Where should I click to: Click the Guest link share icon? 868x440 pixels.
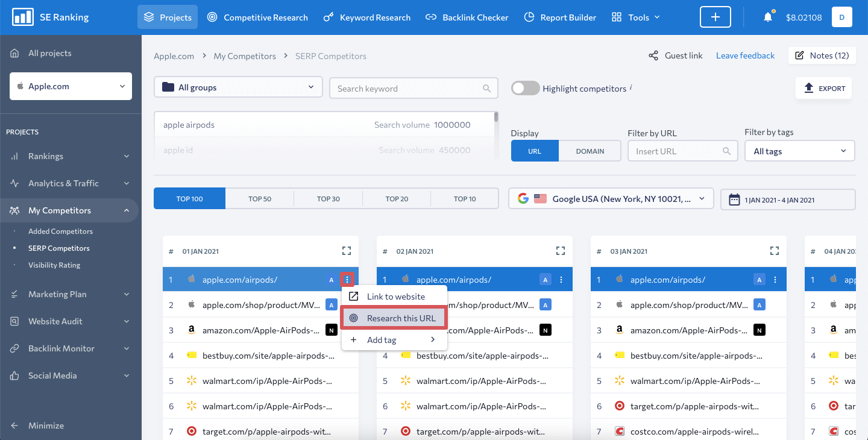coord(653,55)
